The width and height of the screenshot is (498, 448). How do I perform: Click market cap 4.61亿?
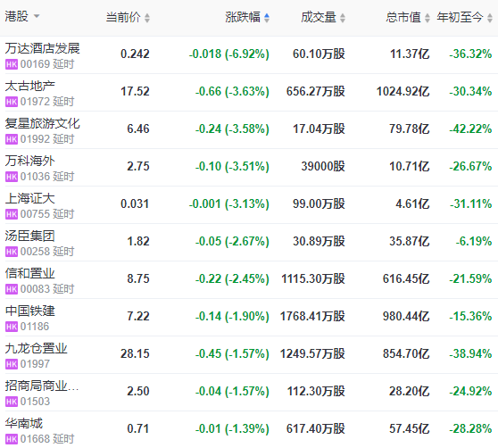412,203
